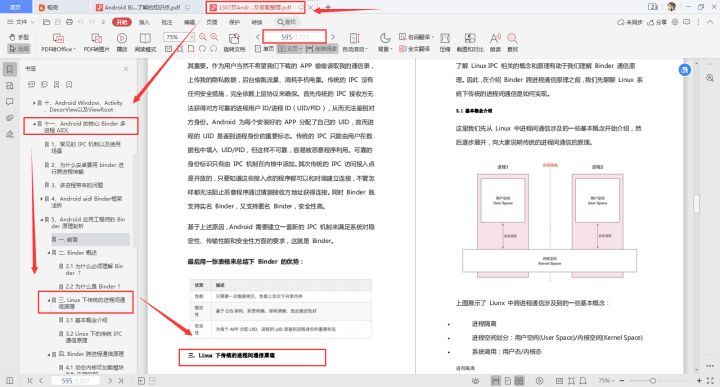Click PDF转图片 convert-to-image tool
Screen dimensions: 720x387
[x=96, y=42]
